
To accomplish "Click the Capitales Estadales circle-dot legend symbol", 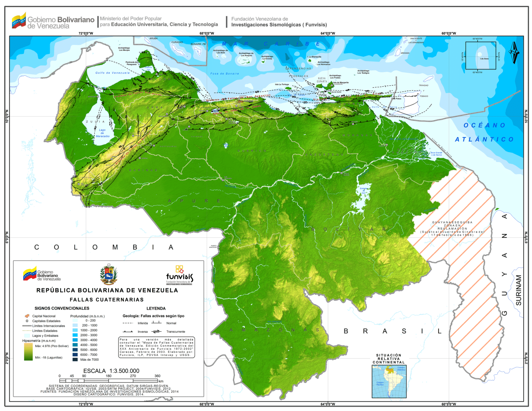I will click(27, 321).
